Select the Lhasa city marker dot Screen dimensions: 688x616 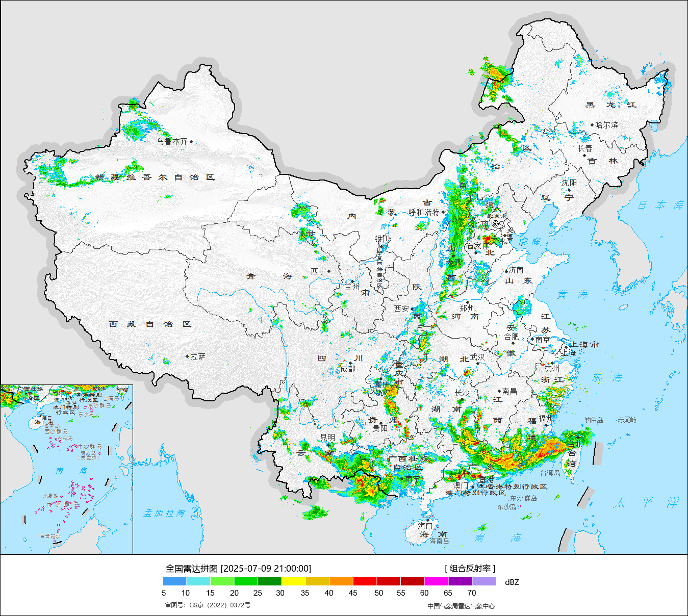click(x=187, y=357)
